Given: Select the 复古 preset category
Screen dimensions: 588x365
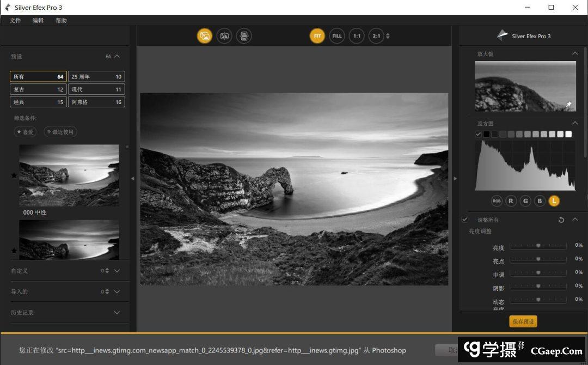Looking at the screenshot, I should coord(38,89).
